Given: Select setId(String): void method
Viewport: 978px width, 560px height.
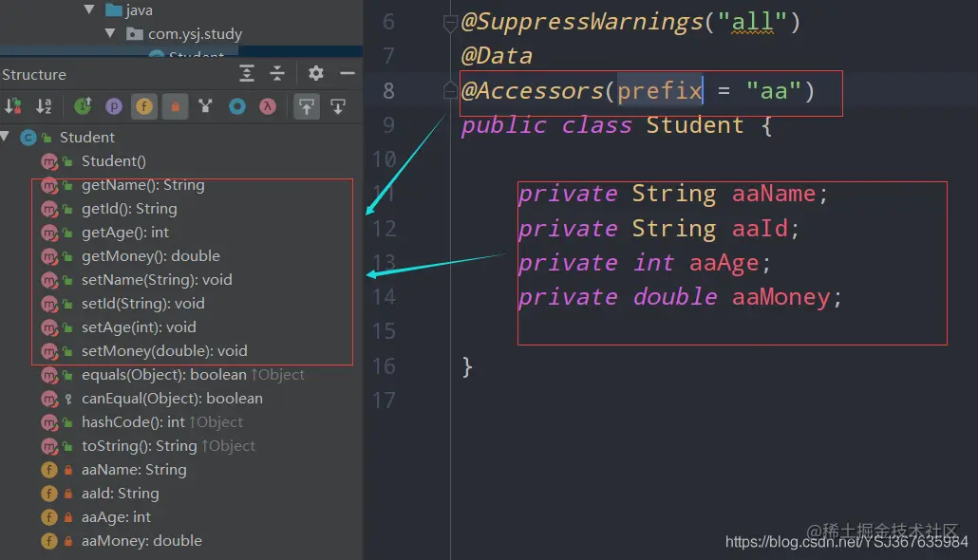Looking at the screenshot, I should (x=142, y=303).
